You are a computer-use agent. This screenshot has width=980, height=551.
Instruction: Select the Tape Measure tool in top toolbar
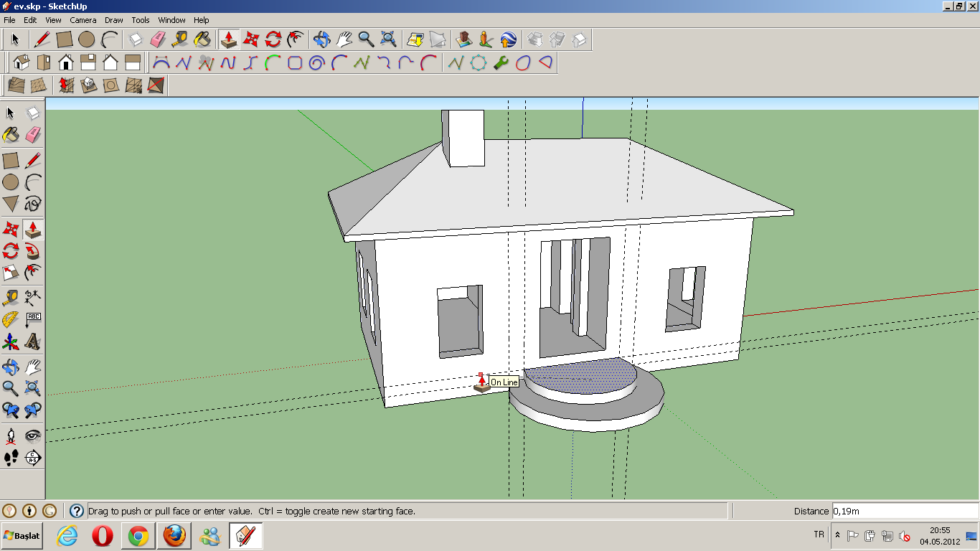tap(179, 39)
